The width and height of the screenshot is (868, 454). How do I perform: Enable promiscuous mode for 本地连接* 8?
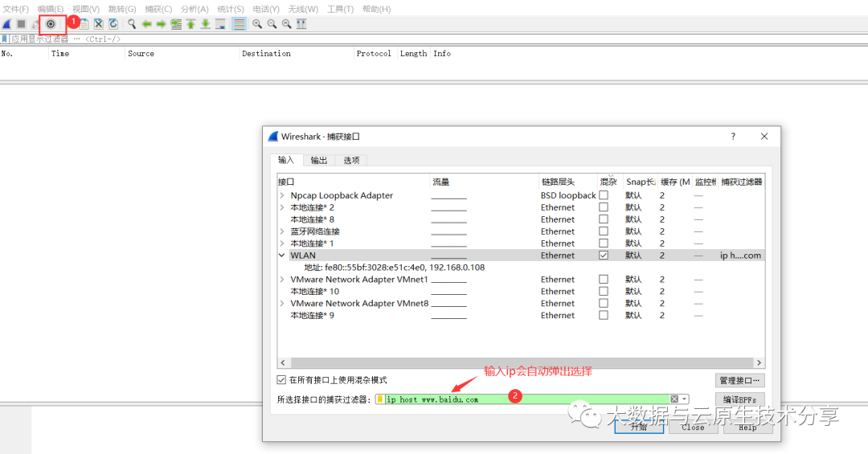click(x=604, y=219)
